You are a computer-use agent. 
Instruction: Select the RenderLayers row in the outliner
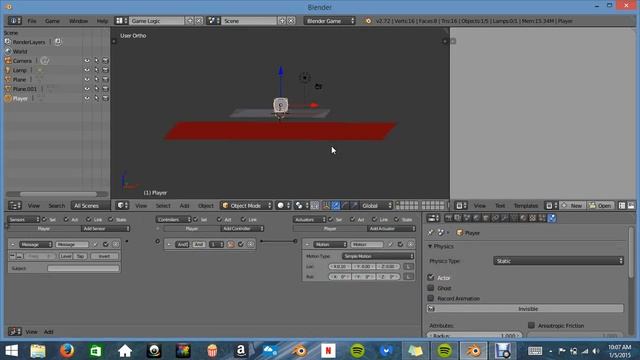click(29, 42)
